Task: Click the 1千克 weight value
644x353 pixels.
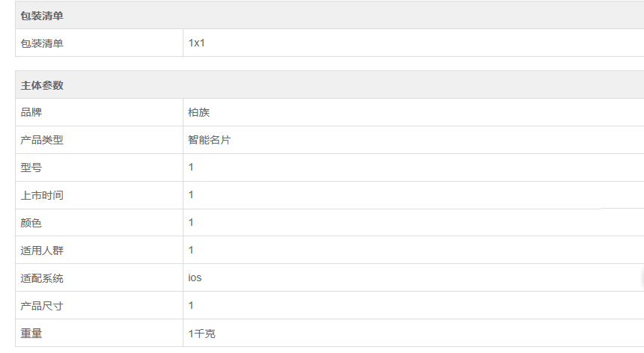Action: click(201, 334)
